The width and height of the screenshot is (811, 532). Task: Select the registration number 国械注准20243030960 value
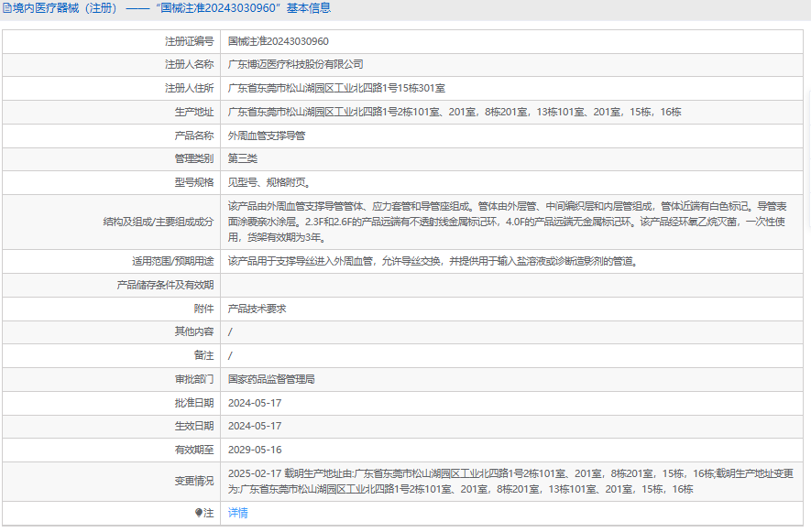(x=278, y=41)
